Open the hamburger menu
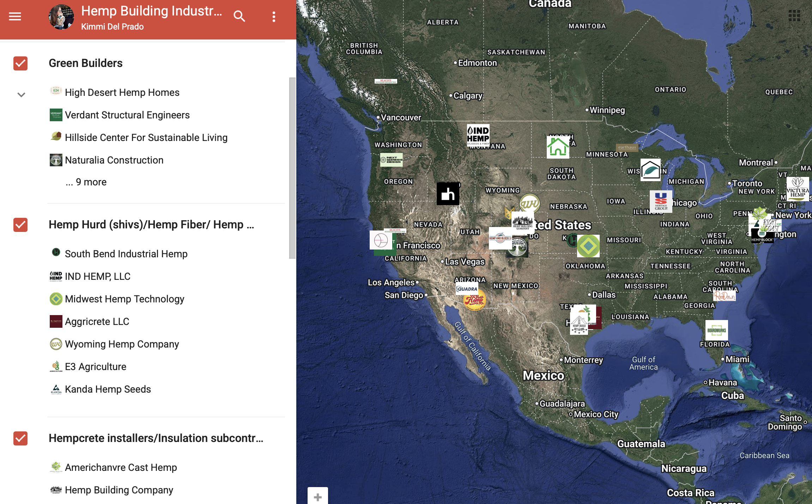This screenshot has height=504, width=812. coord(15,17)
